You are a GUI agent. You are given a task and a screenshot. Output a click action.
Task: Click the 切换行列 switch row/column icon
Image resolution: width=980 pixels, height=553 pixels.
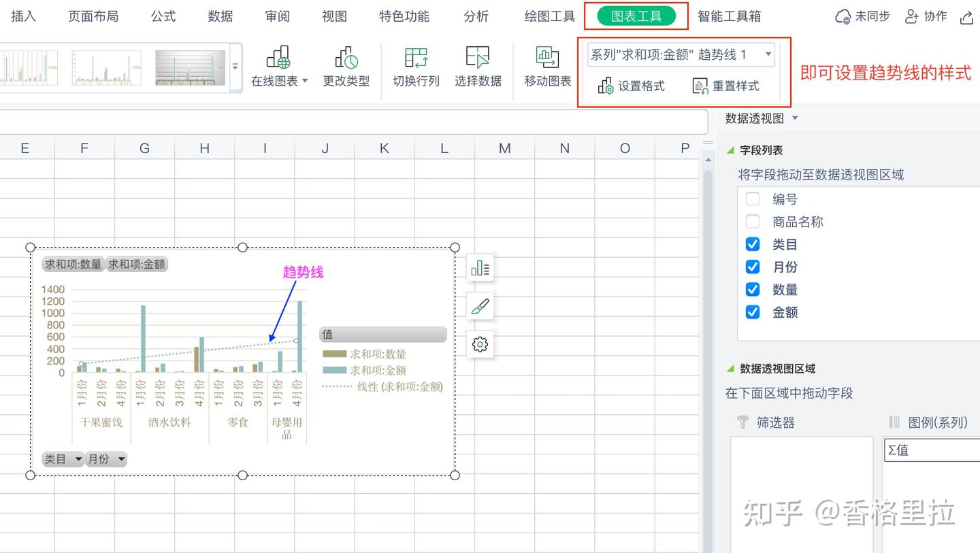(x=416, y=58)
